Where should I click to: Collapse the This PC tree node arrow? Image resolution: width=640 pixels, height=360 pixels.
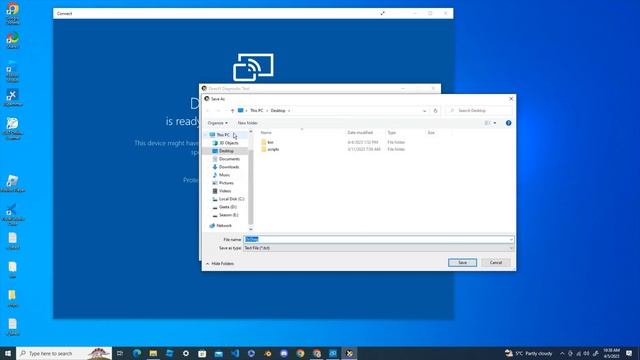click(206, 135)
